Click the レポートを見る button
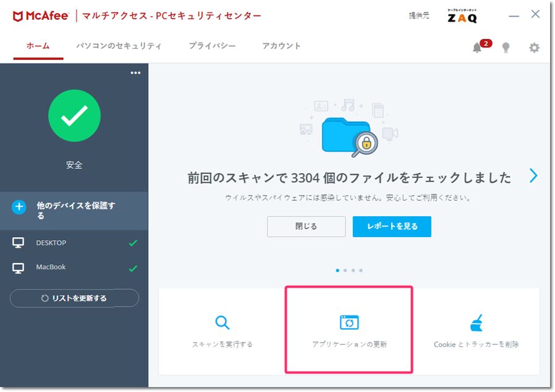Image resolution: width=555 pixels, height=392 pixels. [392, 227]
